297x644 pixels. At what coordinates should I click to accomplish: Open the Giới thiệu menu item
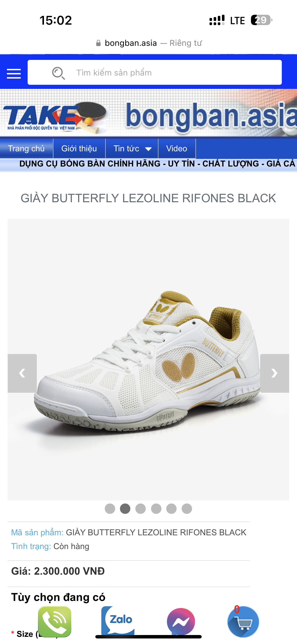coord(79,149)
